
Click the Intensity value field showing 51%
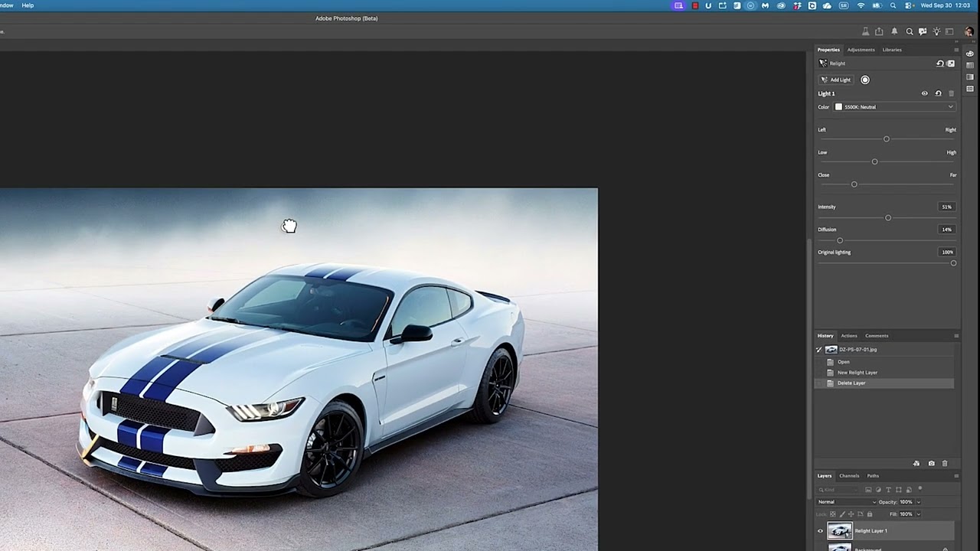tap(946, 207)
